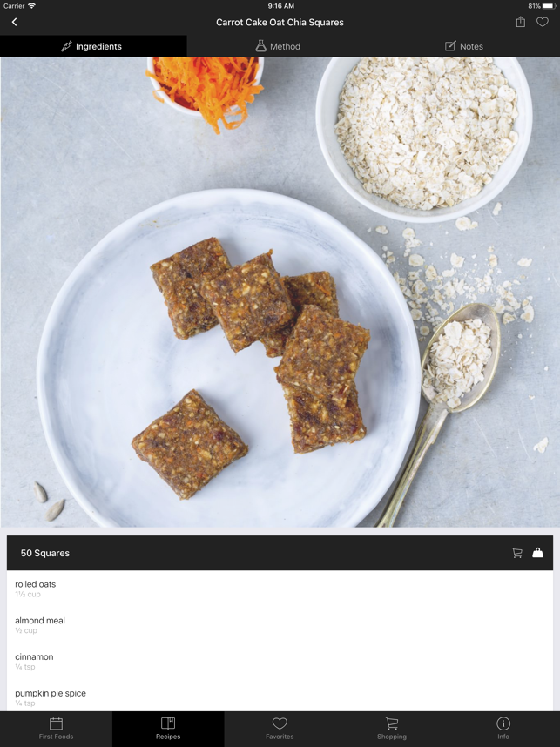This screenshot has width=560, height=747.
Task: Tap the Carrot Cake Oat Chia Squares title
Action: click(x=280, y=22)
